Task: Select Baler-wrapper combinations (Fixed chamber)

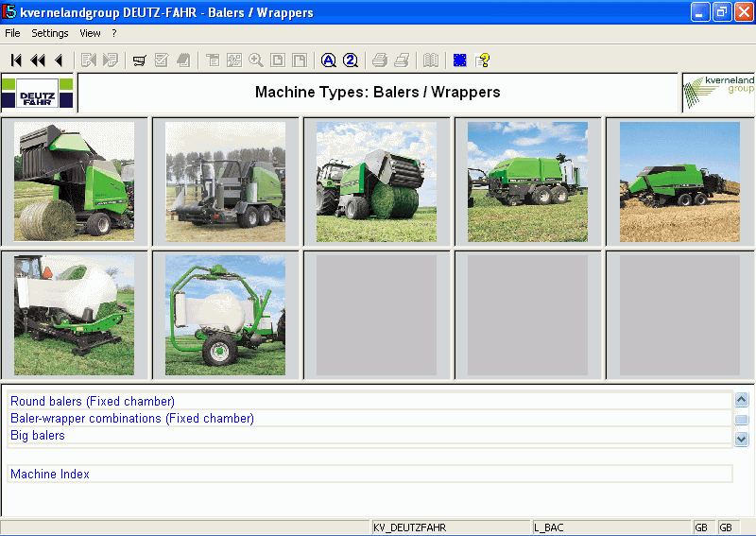Action: pos(132,419)
